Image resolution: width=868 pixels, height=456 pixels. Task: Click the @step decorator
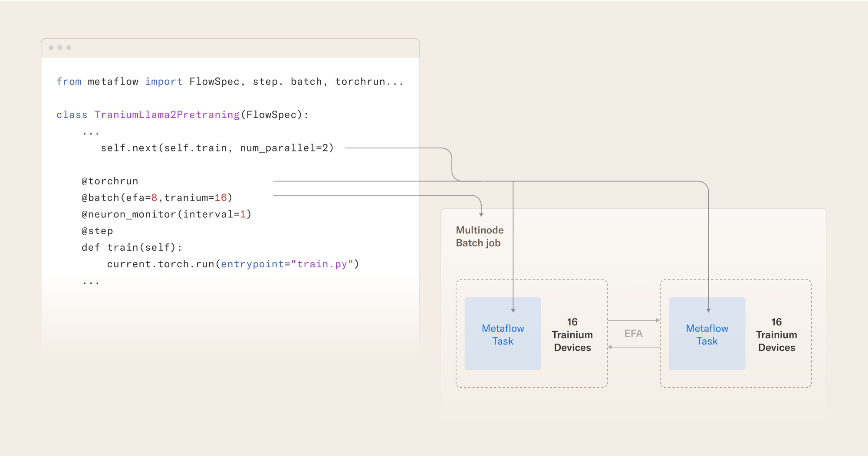coord(97,231)
